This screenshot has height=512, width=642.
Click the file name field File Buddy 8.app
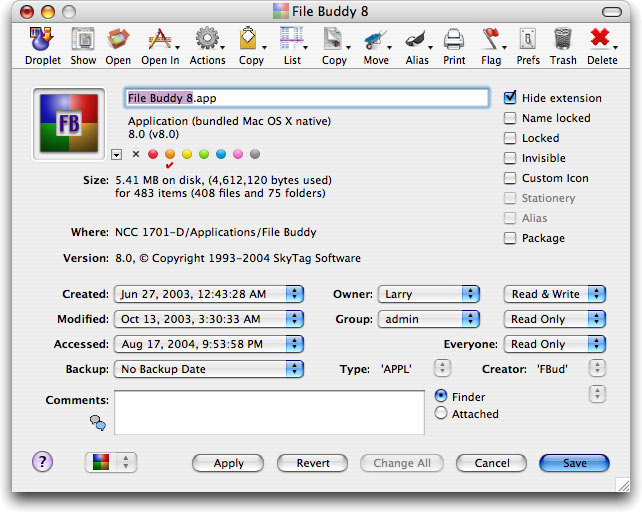[x=307, y=98]
